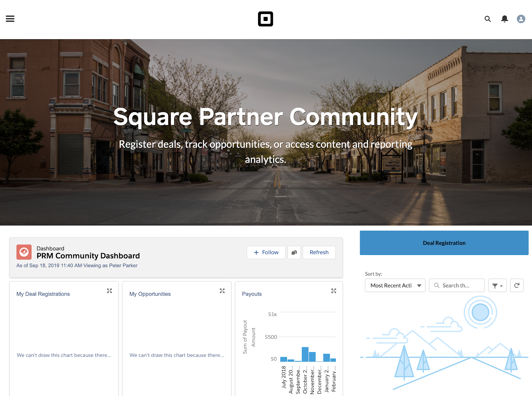Click the January Payouts bar
This screenshot has height=396, width=532.
(x=327, y=357)
